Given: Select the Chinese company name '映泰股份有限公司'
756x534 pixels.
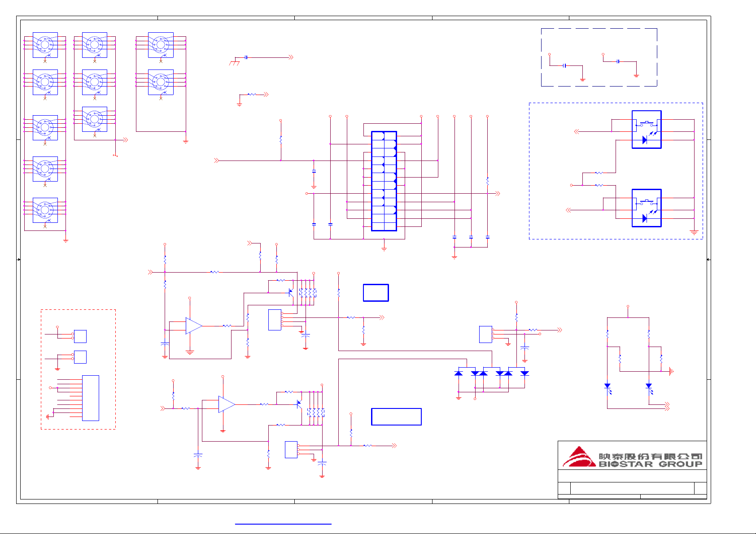Looking at the screenshot, I should point(651,456).
